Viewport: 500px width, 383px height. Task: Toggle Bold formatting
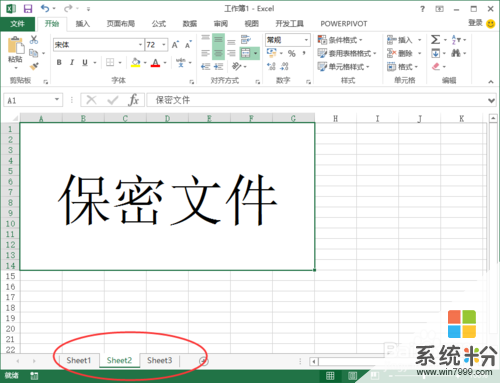pos(59,62)
